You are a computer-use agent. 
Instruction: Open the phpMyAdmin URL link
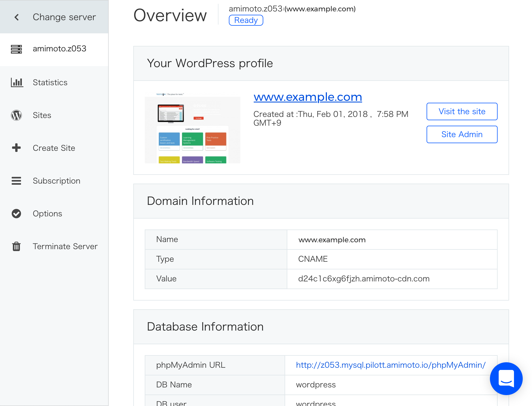point(391,365)
